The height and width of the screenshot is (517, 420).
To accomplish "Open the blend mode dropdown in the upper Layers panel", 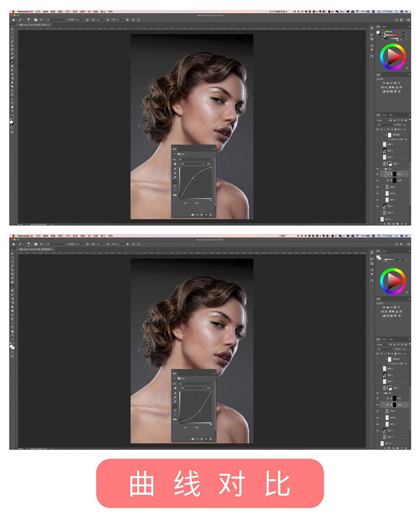I will (384, 125).
